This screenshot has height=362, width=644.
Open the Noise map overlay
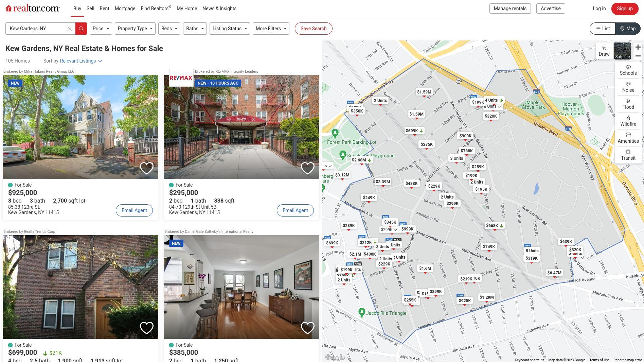[628, 87]
